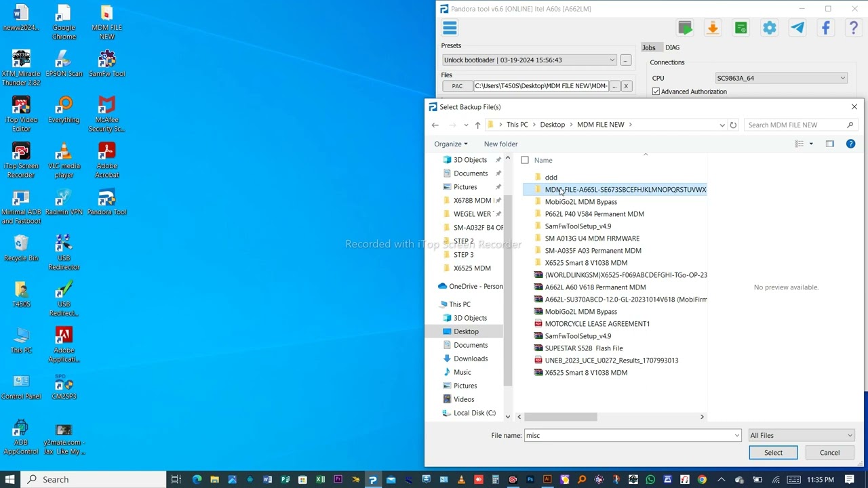Refresh the MDM FILE NEW folder listing
This screenshot has height=488, width=868.
(x=733, y=125)
